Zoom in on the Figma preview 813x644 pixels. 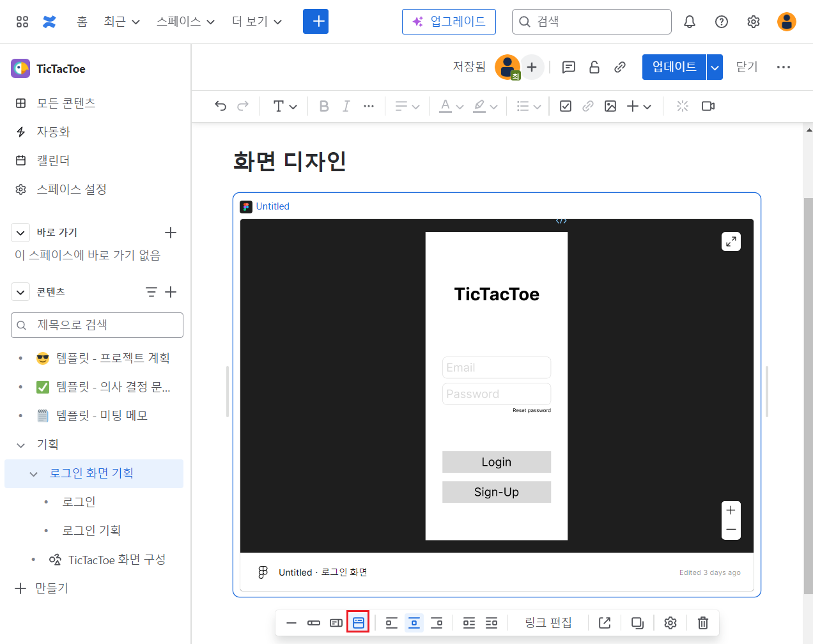click(731, 510)
